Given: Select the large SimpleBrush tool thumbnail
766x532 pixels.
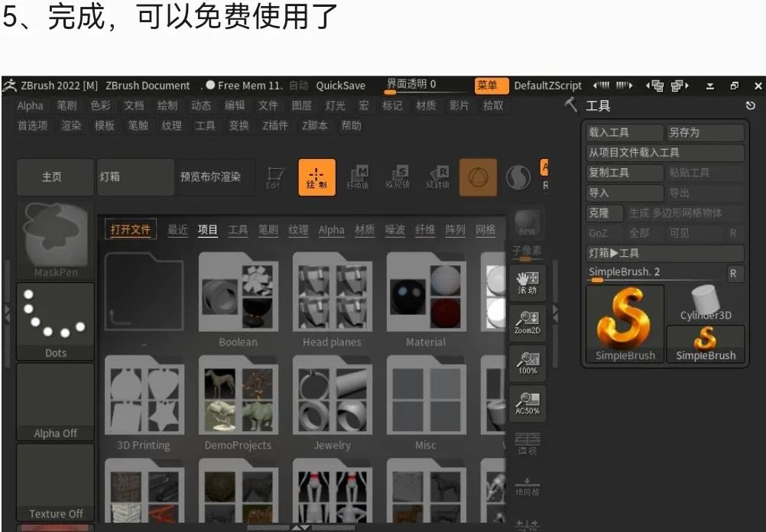Looking at the screenshot, I should 625,324.
